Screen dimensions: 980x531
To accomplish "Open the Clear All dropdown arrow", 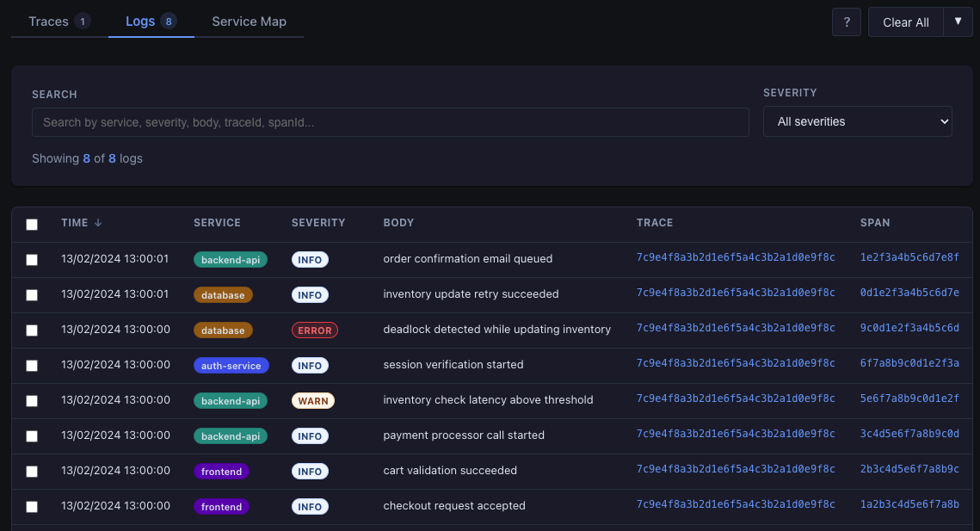I will [x=958, y=22].
